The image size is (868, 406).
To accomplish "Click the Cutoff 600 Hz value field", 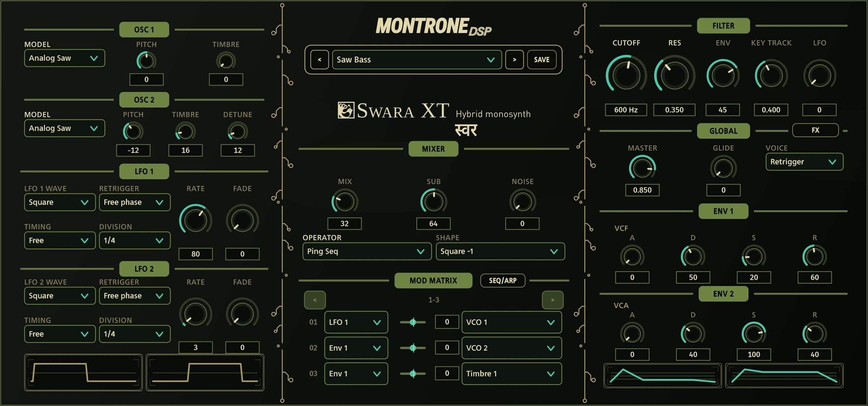I will click(626, 110).
